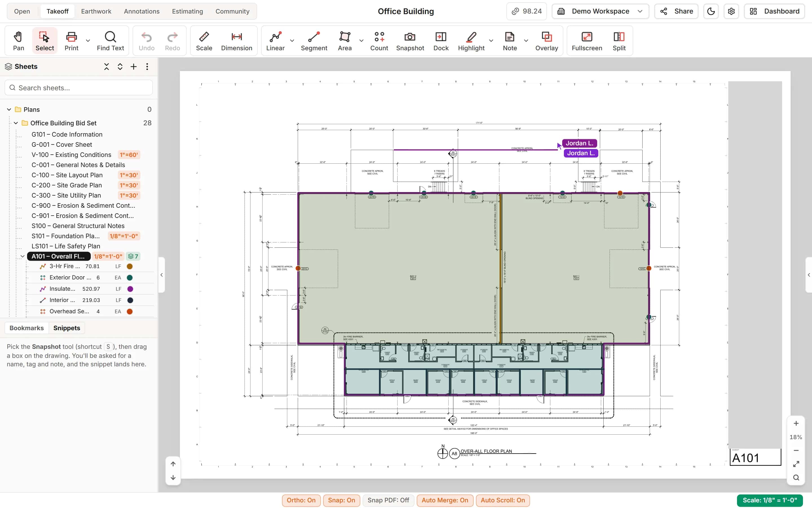Collapse the A101 sheet takeoff list
The height and width of the screenshot is (508, 812).
click(23, 256)
